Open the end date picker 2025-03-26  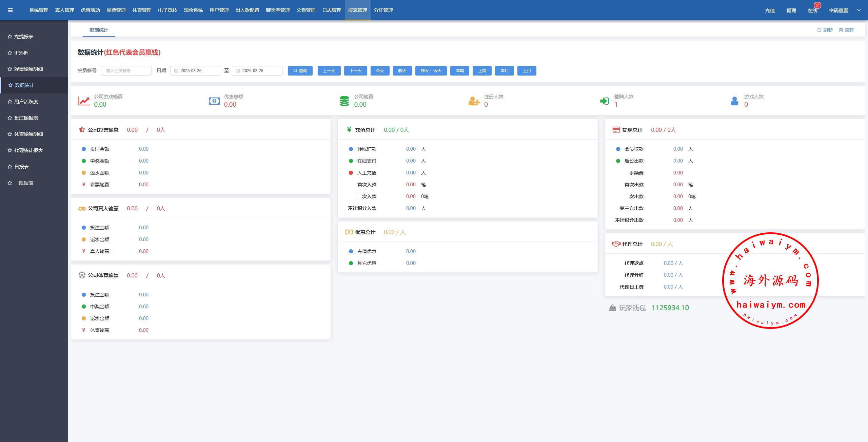[x=257, y=71]
